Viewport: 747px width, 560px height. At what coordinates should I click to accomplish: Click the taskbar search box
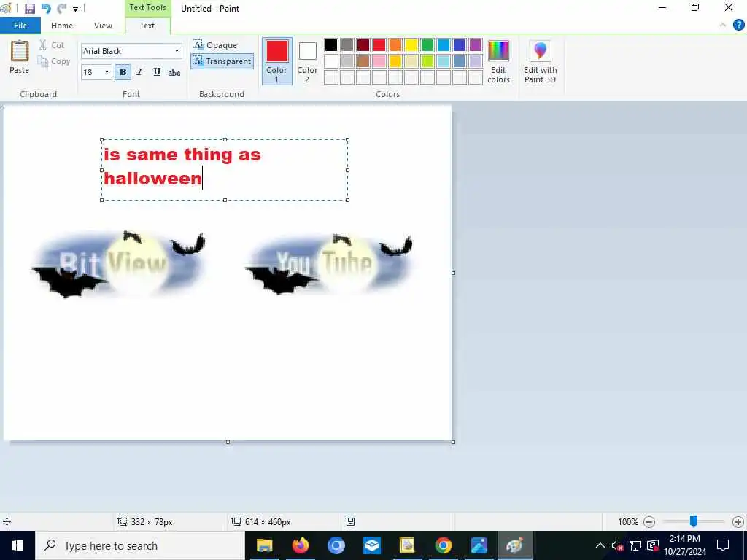click(x=140, y=545)
